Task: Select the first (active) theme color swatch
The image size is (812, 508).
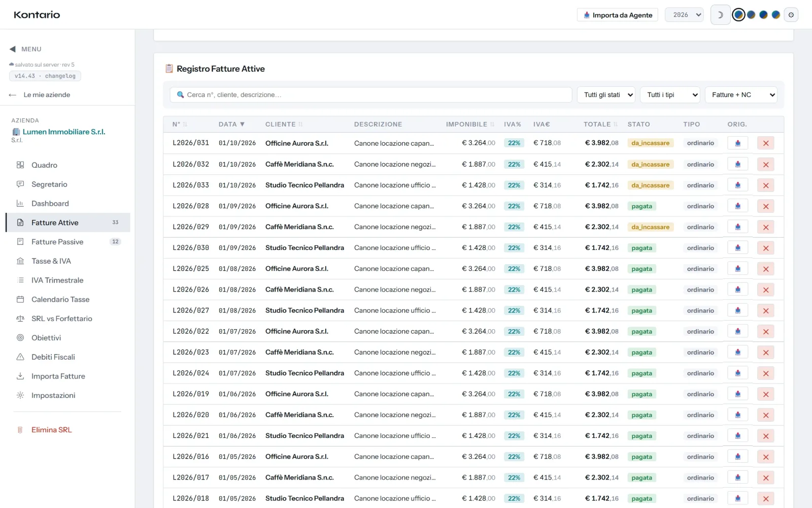Action: [739, 15]
